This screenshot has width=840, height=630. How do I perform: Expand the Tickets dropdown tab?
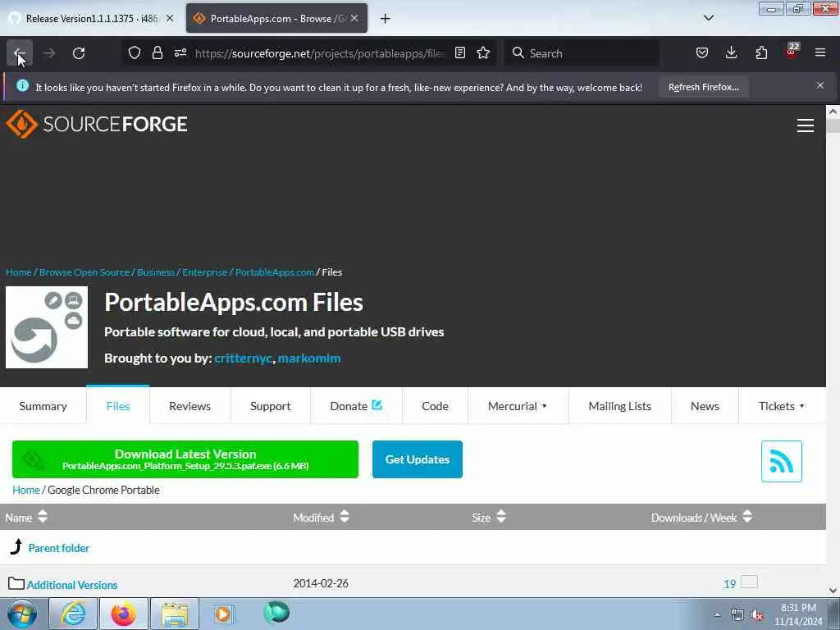pos(781,406)
